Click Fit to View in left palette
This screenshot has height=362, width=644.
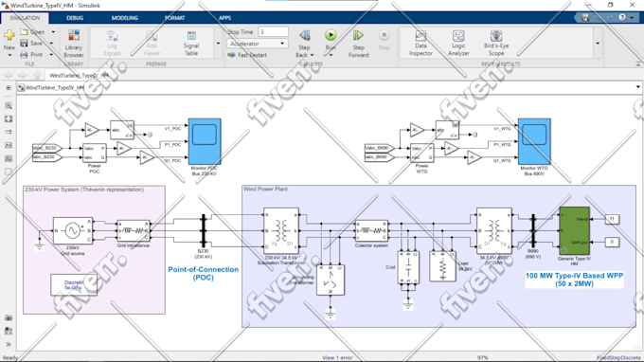click(x=9, y=118)
